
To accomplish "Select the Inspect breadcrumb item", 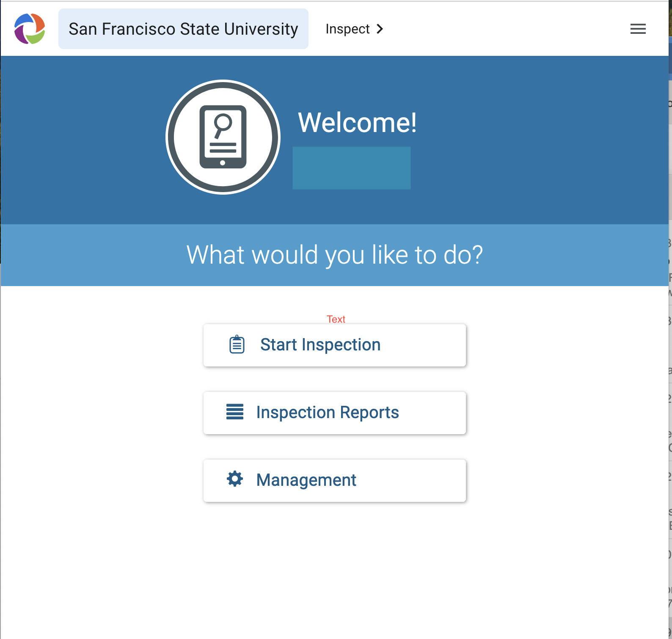I will tap(347, 29).
